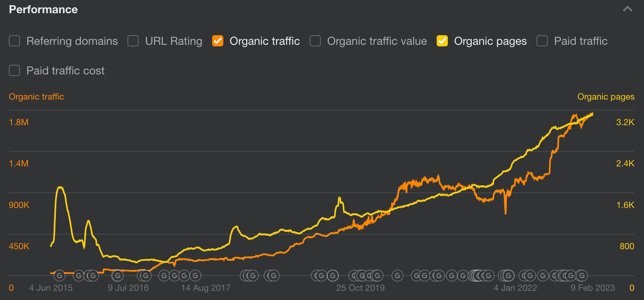Collapse the Performance panel with the chevron
Screen dimensions: 644x300
click(x=628, y=9)
